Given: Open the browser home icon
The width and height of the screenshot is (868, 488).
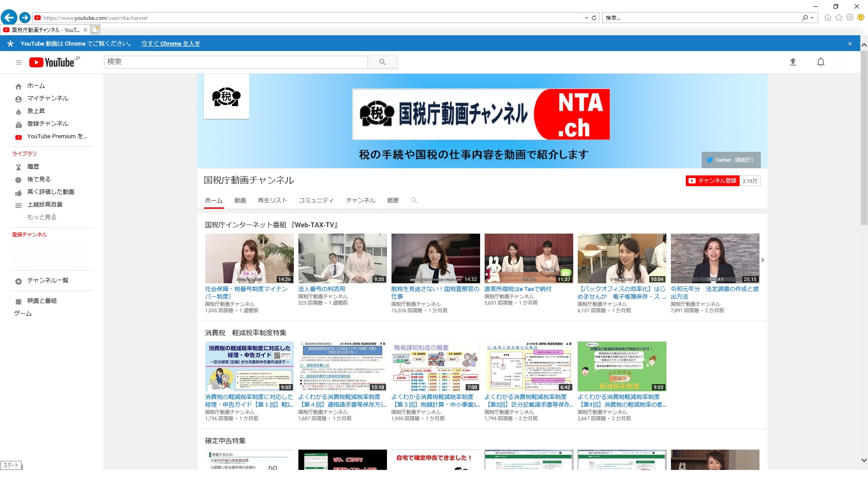Looking at the screenshot, I should [x=827, y=18].
